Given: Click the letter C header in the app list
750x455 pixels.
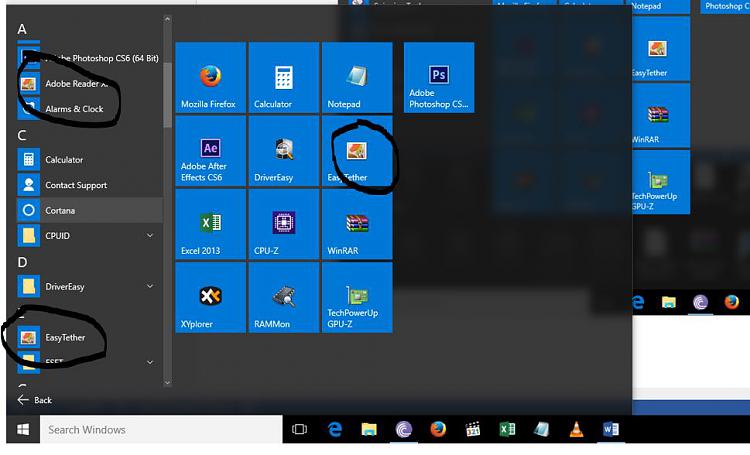Looking at the screenshot, I should pos(22,135).
